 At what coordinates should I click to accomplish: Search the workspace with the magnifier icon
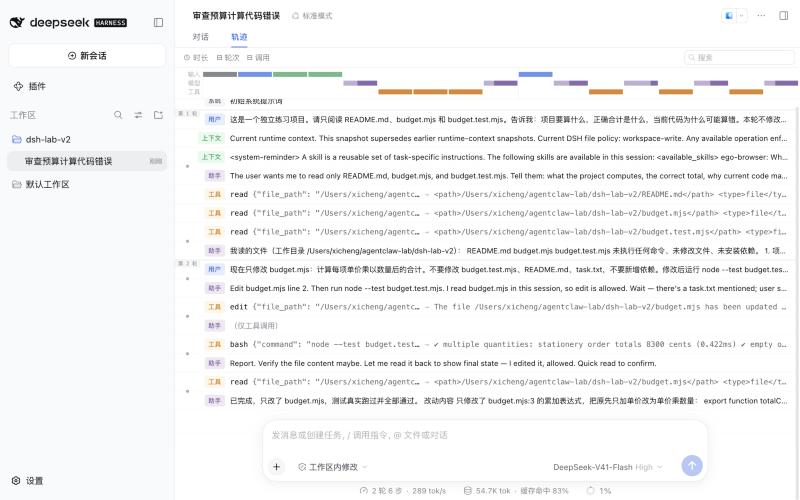[118, 115]
